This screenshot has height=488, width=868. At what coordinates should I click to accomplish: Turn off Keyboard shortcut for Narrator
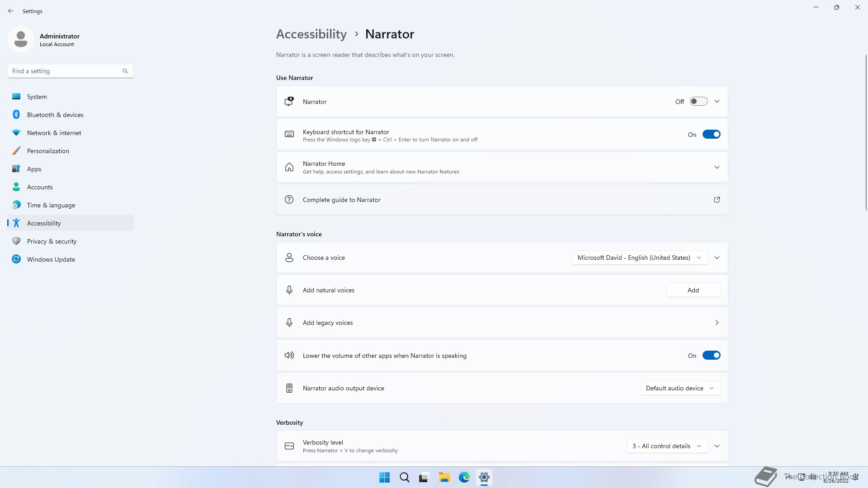click(711, 134)
